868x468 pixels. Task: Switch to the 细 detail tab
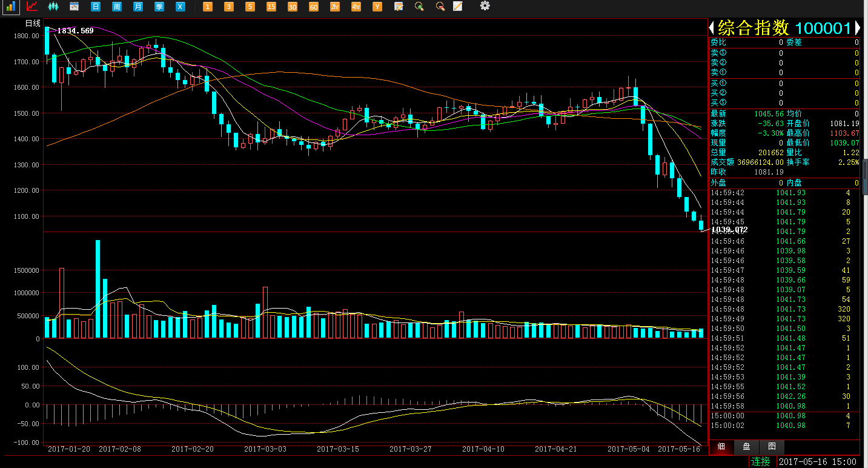[721, 447]
